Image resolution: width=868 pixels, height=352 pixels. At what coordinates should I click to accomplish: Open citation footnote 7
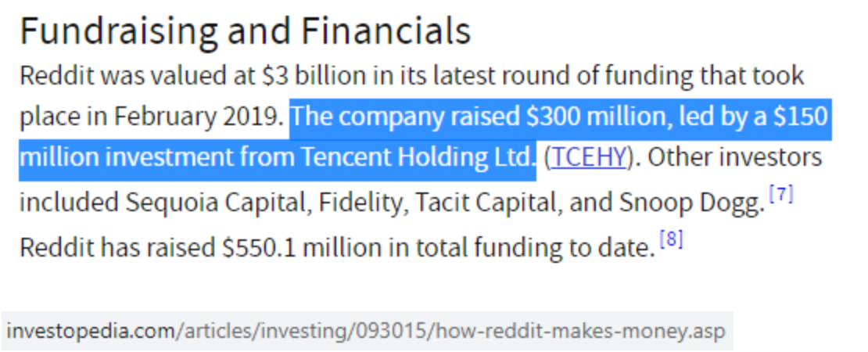pyautogui.click(x=781, y=195)
